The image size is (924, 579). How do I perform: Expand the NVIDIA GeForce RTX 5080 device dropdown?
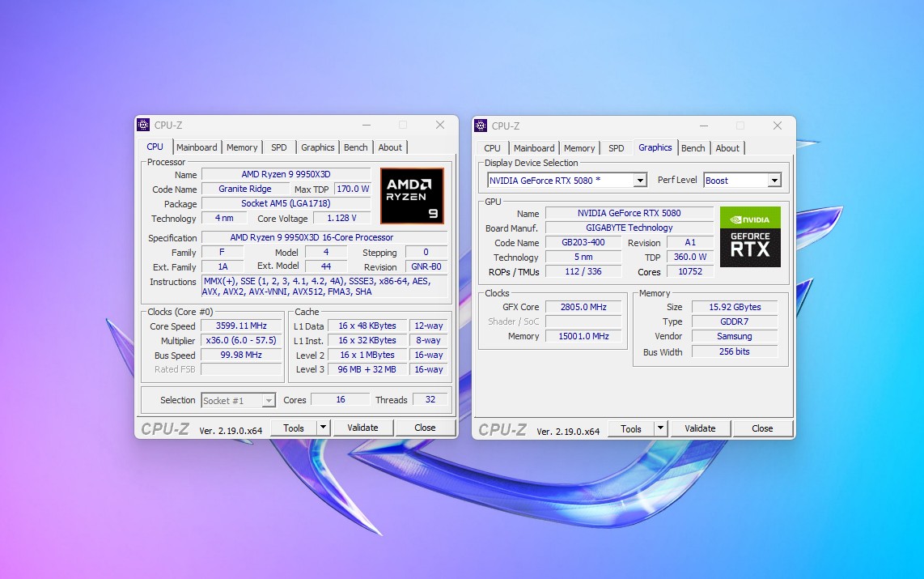[640, 181]
